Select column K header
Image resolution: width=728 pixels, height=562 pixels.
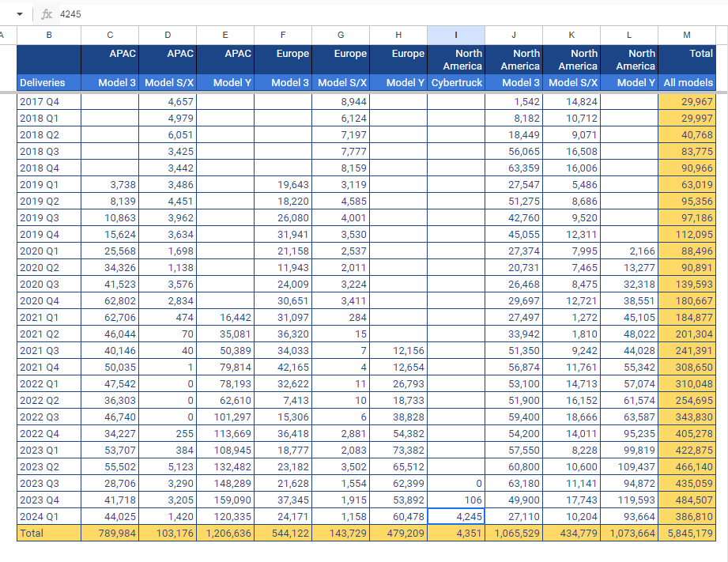571,35
